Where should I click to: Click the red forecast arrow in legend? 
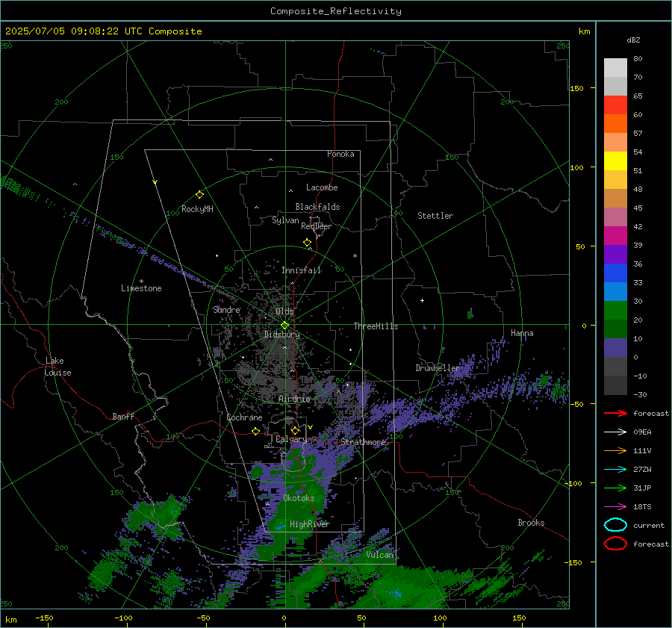point(615,413)
